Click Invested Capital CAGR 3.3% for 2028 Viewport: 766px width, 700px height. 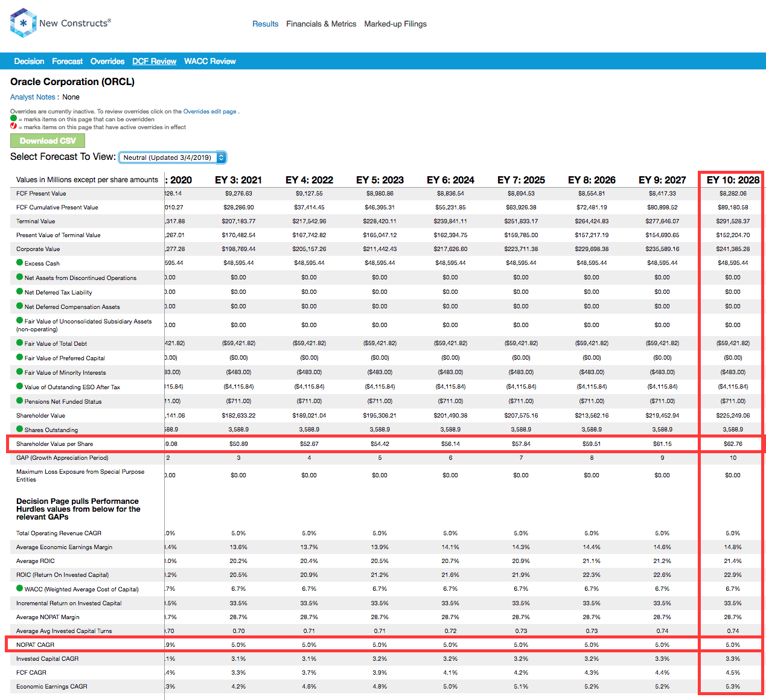[733, 659]
